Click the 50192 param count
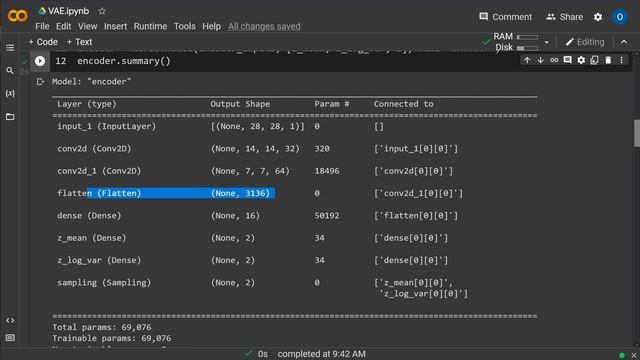The image size is (640, 360). click(x=327, y=216)
